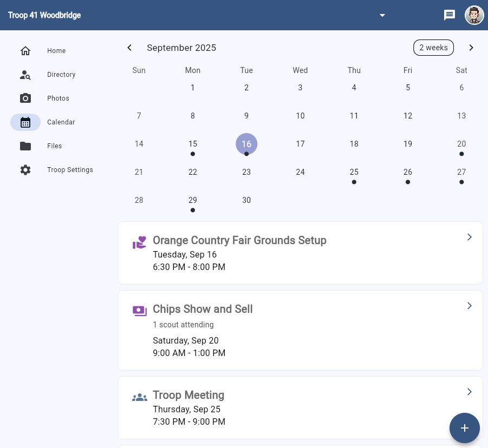The image size is (488, 448).
Task: Advance the calendar with the right arrow
Action: [x=471, y=48]
